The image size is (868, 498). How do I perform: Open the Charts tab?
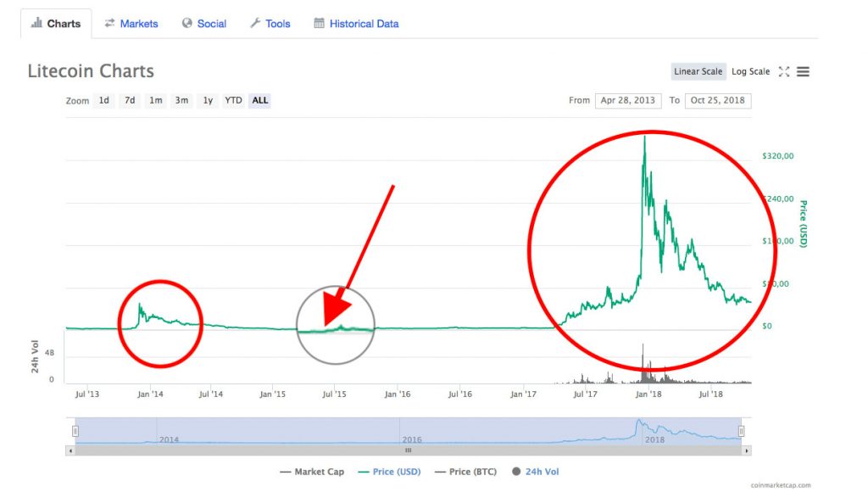click(56, 24)
